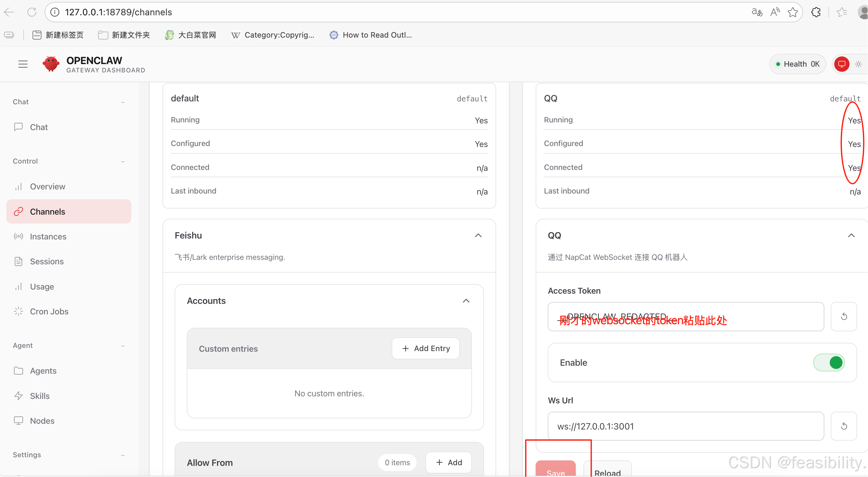Click the hamburger menu icon
The height and width of the screenshot is (477, 868).
point(23,64)
